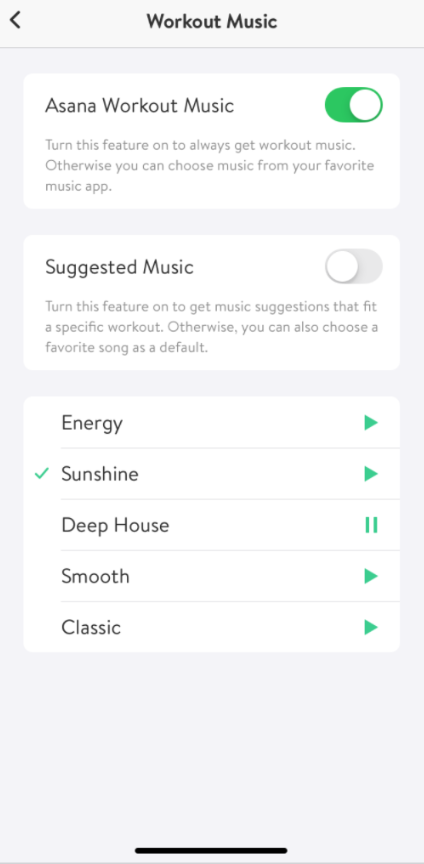424x864 pixels.
Task: Play the Classic track preview
Action: coord(371,627)
